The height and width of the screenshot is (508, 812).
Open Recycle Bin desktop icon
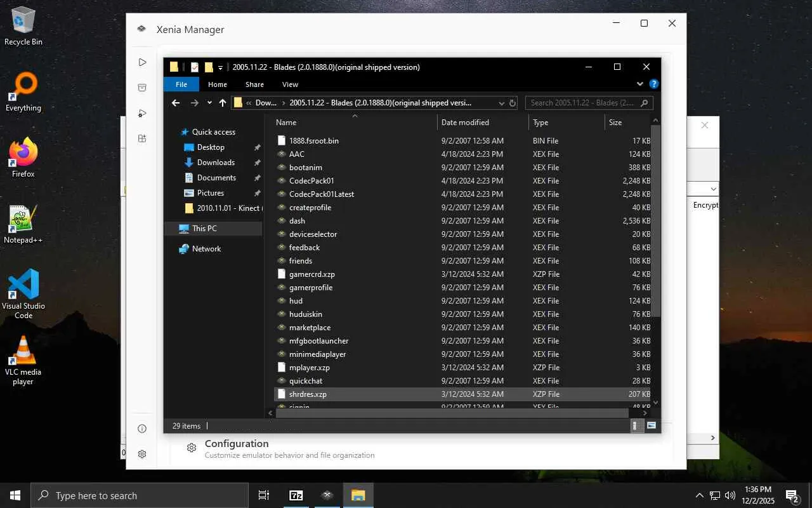tap(23, 27)
